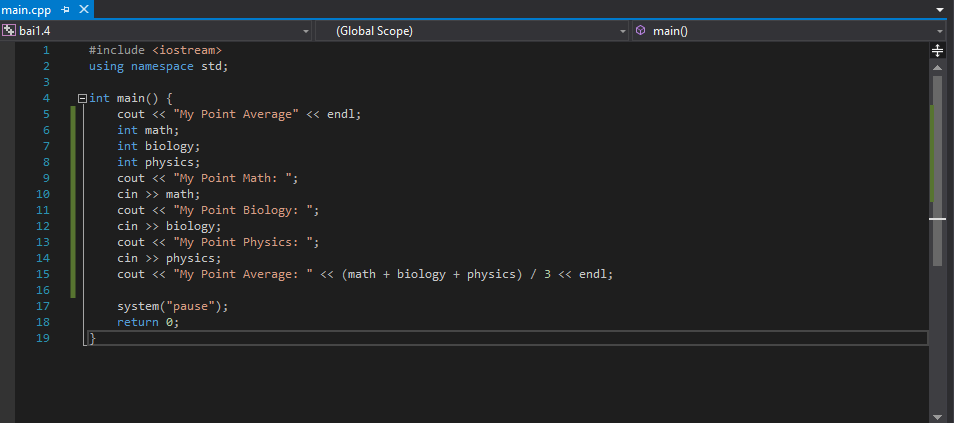Viewport: 954px width, 423px height.
Task: Click the scroll up arrow
Action: coord(938,66)
